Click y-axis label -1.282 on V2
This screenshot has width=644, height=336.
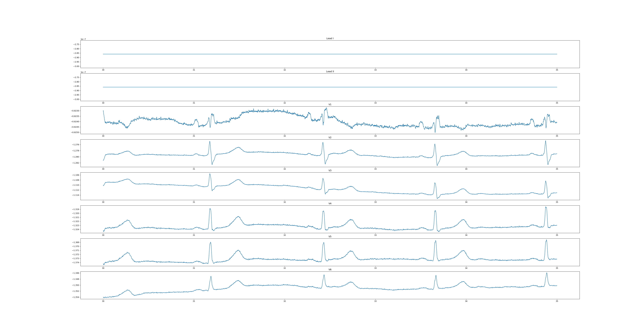(76, 163)
